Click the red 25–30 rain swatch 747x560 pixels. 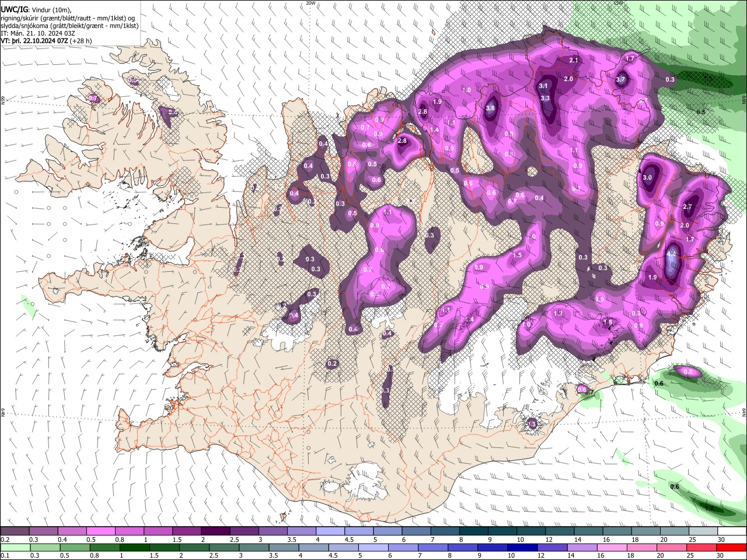[x=700, y=547]
